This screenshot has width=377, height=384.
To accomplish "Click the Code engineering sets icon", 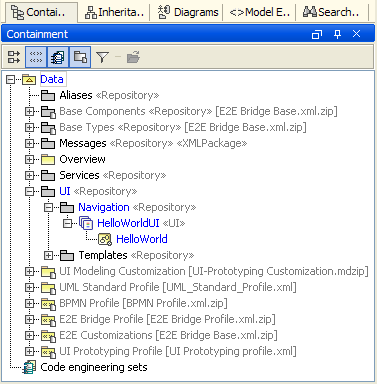I will click(29, 367).
